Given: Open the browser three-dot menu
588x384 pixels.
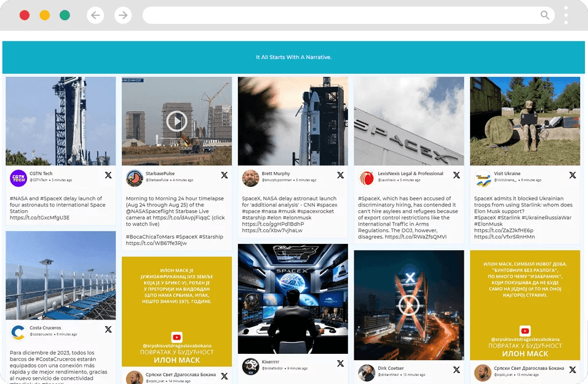Looking at the screenshot, I should tap(566, 15).
